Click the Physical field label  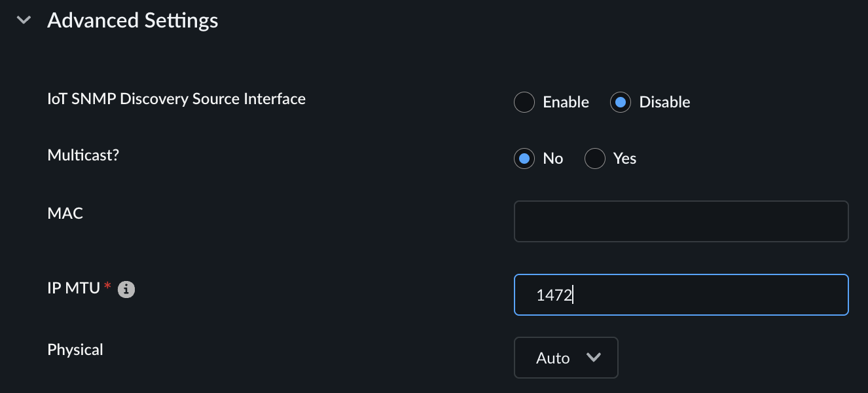(75, 350)
